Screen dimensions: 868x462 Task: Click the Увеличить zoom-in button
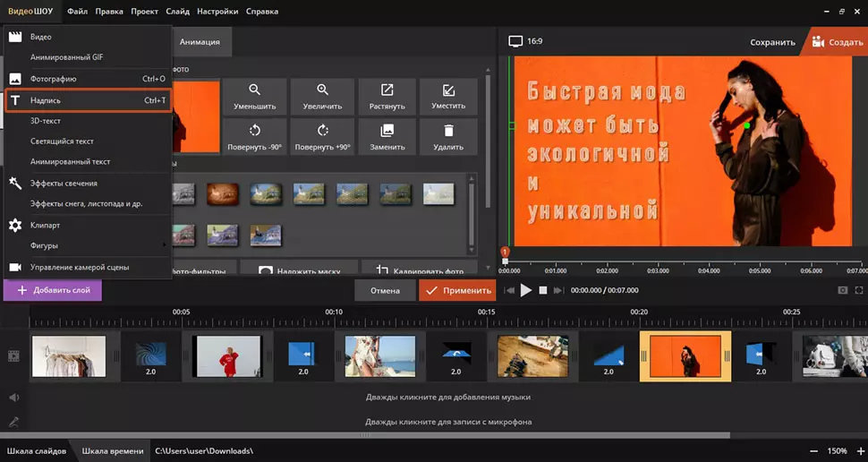tap(322, 97)
